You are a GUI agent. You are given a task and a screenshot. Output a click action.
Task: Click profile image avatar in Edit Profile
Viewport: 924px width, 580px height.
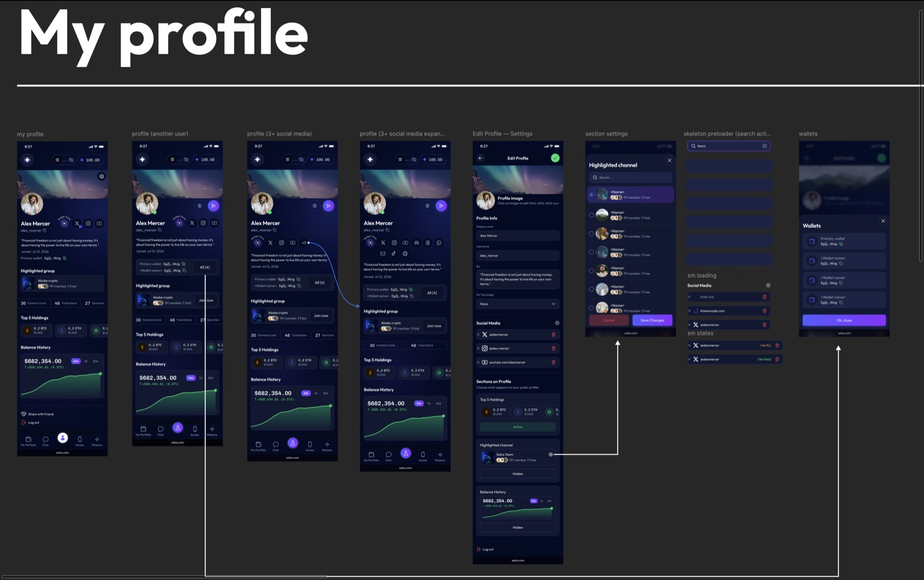(485, 200)
